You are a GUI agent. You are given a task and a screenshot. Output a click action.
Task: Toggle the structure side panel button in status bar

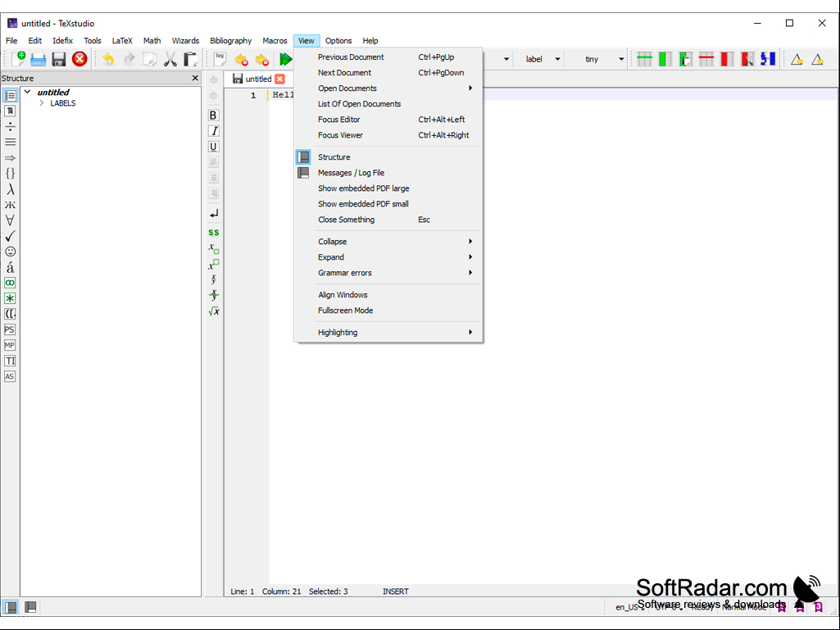(11, 607)
